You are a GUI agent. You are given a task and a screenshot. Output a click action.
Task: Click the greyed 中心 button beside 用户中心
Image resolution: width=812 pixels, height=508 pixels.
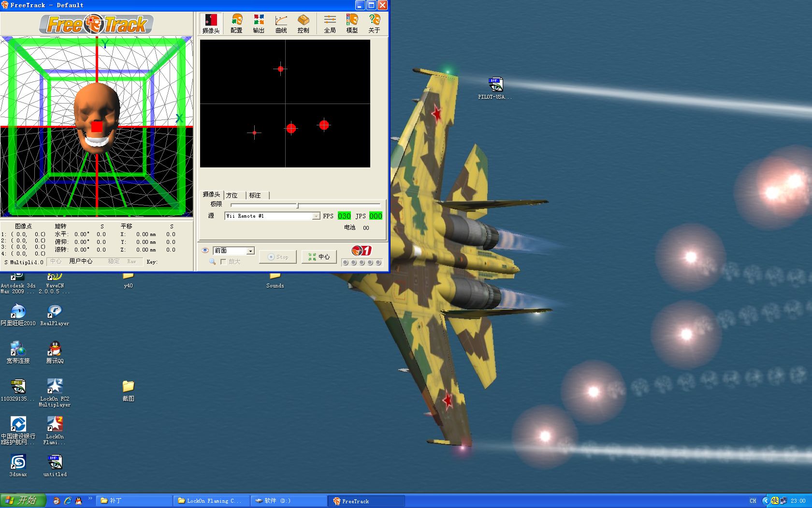click(56, 261)
